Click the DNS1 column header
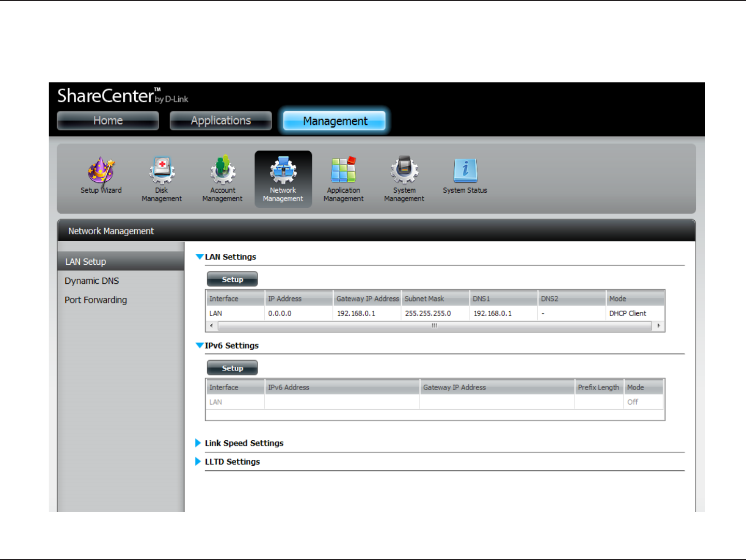The height and width of the screenshot is (560, 746). point(504,299)
